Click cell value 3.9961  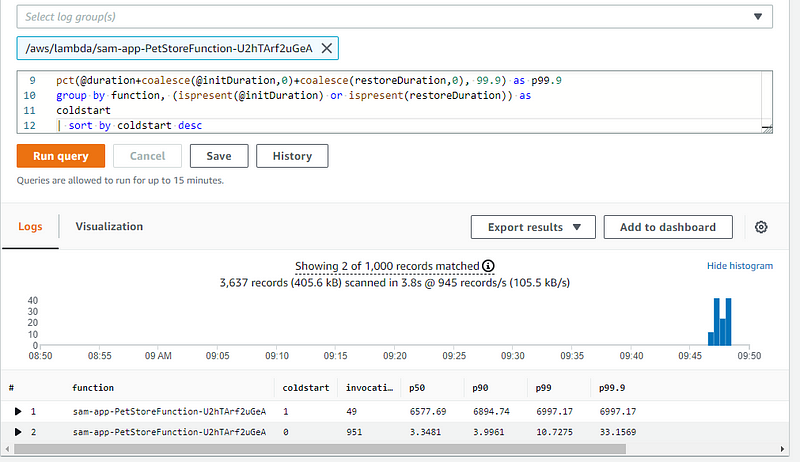click(x=488, y=432)
